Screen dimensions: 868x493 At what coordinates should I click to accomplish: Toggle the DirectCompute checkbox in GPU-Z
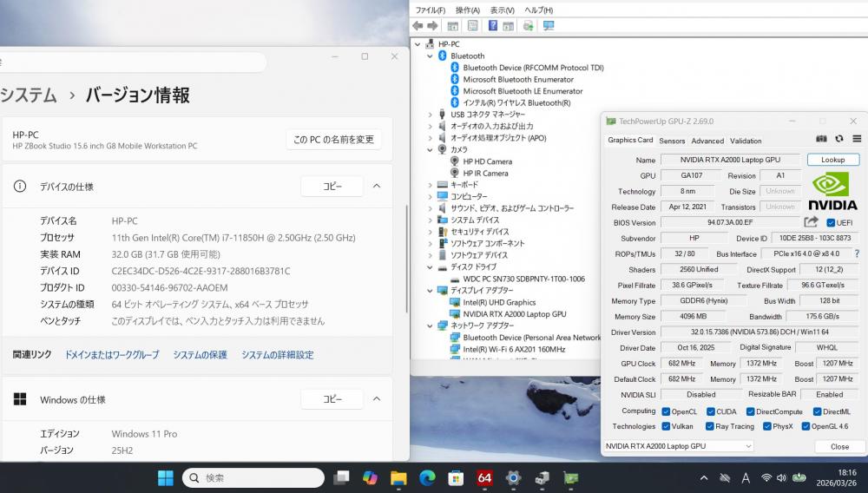[x=750, y=411]
